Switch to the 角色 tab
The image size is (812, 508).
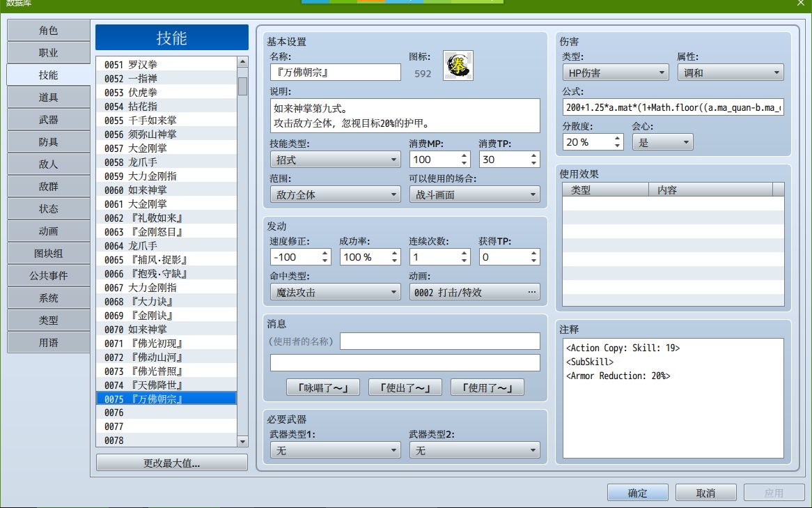[48, 31]
